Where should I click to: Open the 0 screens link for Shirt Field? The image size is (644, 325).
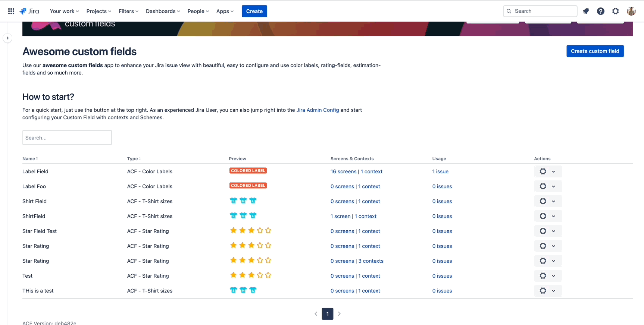click(342, 201)
